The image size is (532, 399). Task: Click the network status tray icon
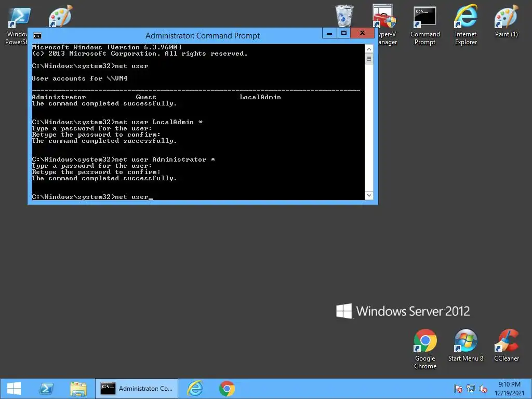click(471, 389)
